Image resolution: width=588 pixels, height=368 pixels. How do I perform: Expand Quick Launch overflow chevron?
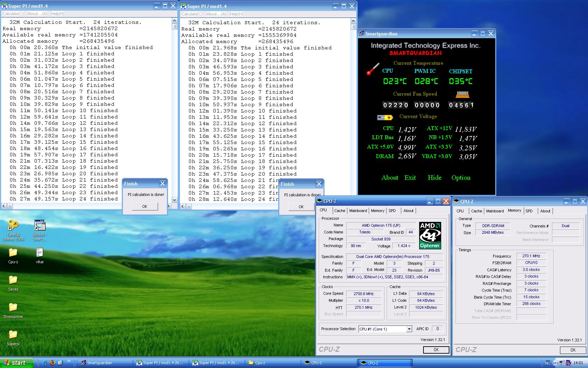[x=69, y=361]
